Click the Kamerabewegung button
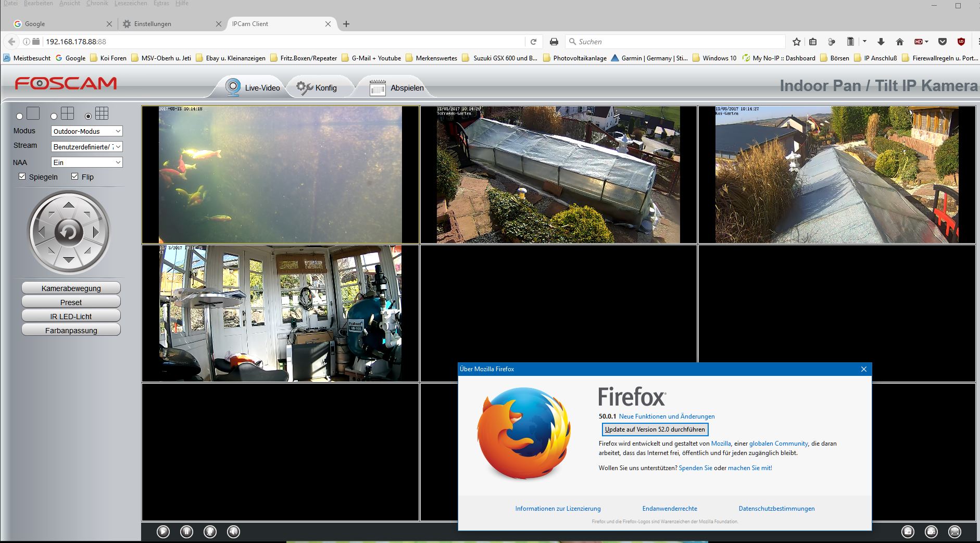The height and width of the screenshot is (543, 980). (x=71, y=288)
